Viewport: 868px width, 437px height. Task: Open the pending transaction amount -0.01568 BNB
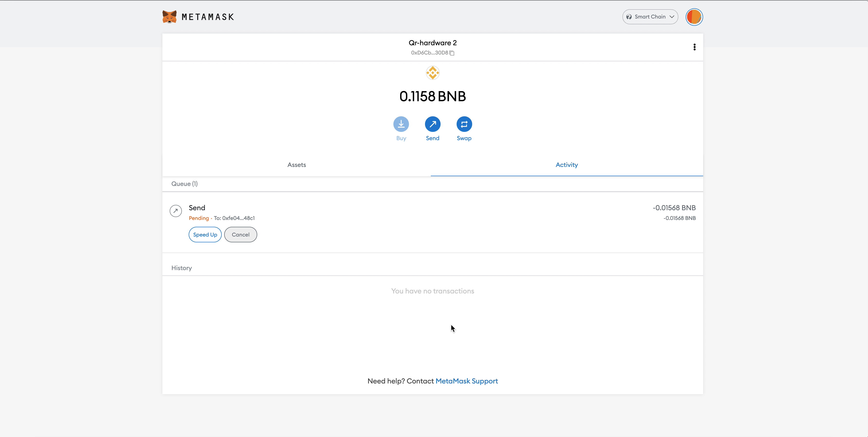(x=674, y=208)
